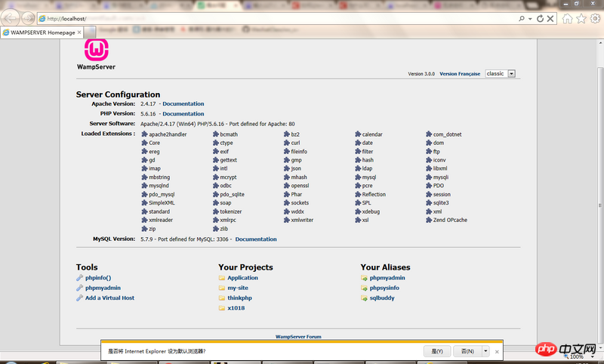This screenshot has width=604, height=364.
Task: Visit the WampServer Forum link
Action: pyautogui.click(x=298, y=337)
